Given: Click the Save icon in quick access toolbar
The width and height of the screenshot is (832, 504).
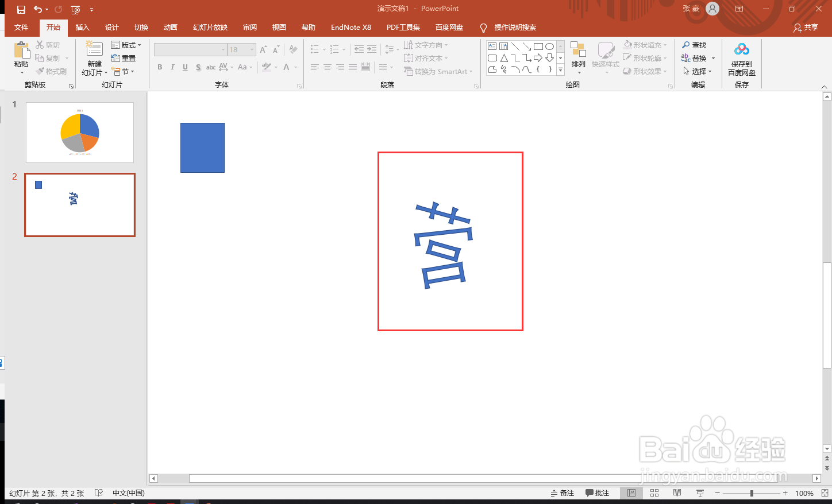Looking at the screenshot, I should 21,9.
